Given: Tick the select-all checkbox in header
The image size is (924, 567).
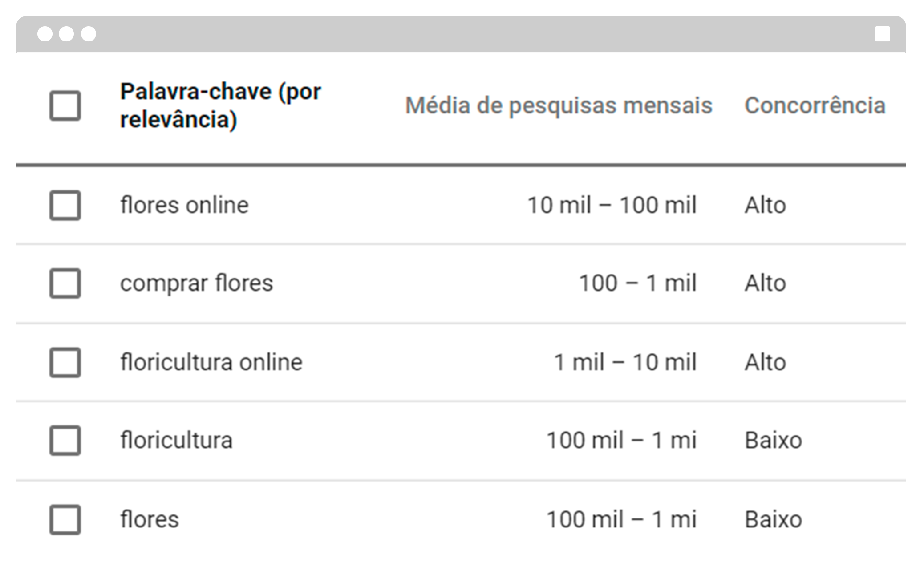Looking at the screenshot, I should point(65,106).
